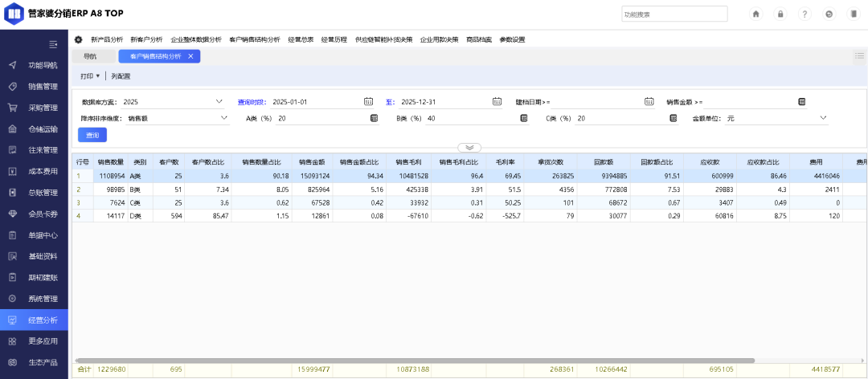Open the settings gear beside 新产品分析

[x=79, y=40]
